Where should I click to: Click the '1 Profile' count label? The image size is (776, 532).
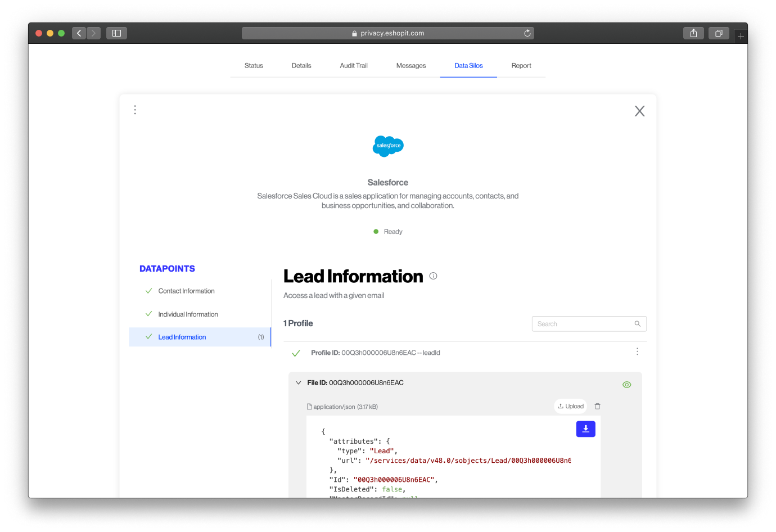click(x=298, y=323)
